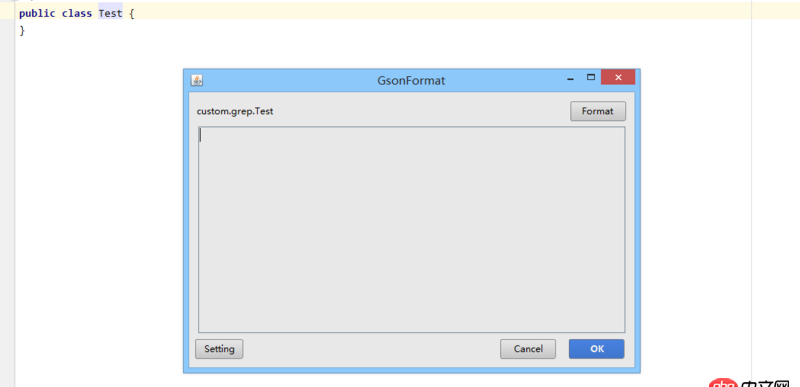The height and width of the screenshot is (387, 800).
Task: Place cursor at closing brace in editor
Action: pos(22,31)
